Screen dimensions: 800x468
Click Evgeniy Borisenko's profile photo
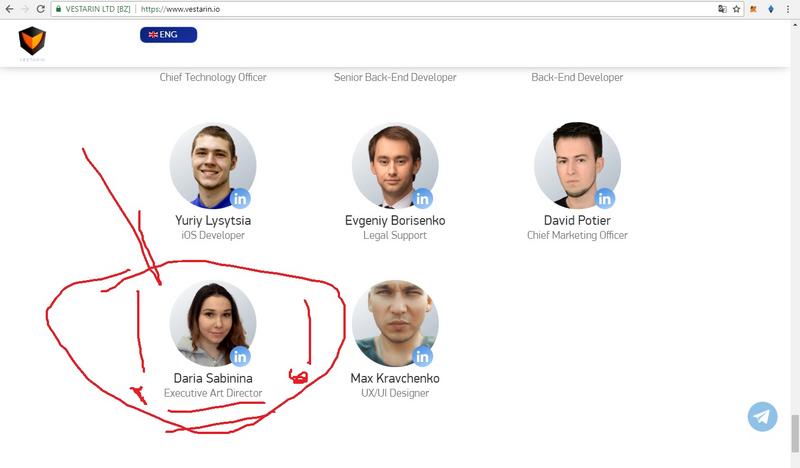[395, 165]
